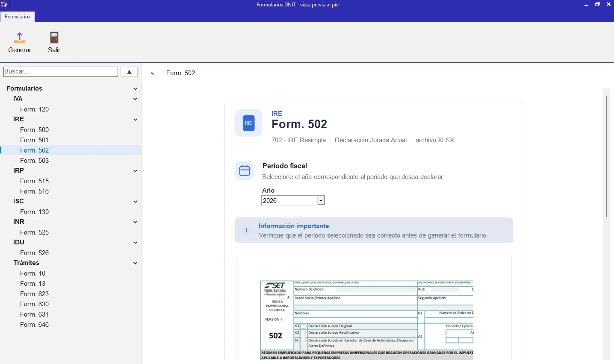
Task: Click the back chevron next to Form. 502 header
Action: (x=152, y=73)
